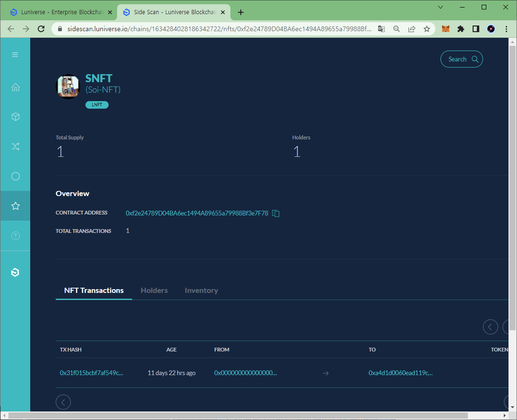The height and width of the screenshot is (420, 517).
Task: Open contract address 0xf2e24789D04BA6ec... link
Action: pyautogui.click(x=197, y=213)
